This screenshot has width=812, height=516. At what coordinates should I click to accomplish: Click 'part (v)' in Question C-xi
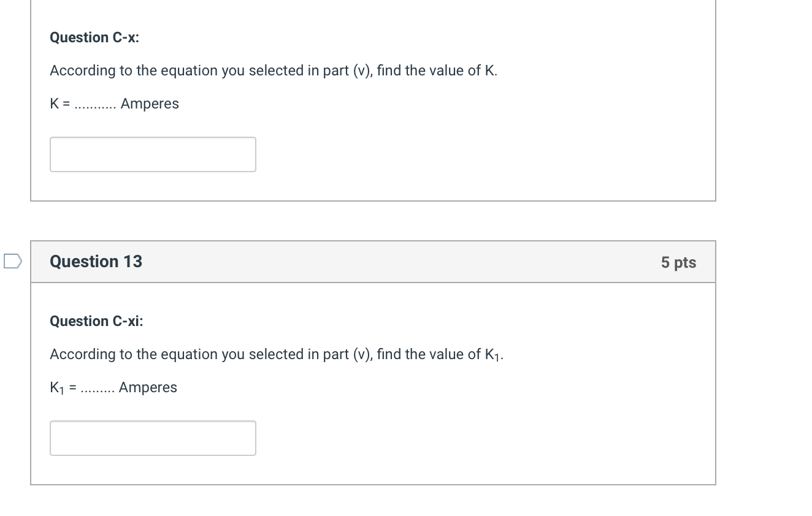coord(348,354)
